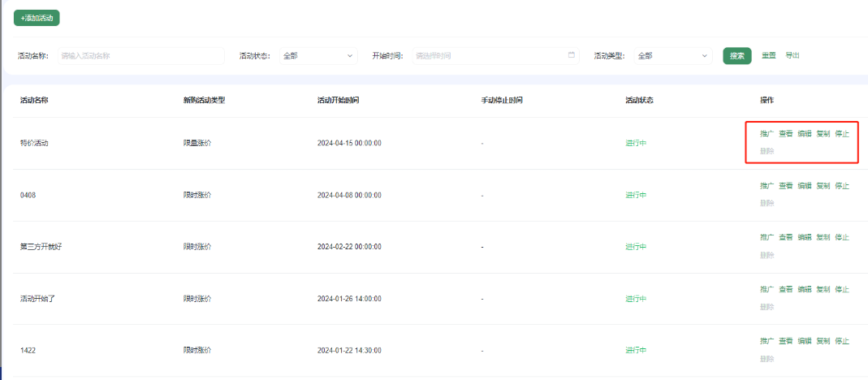Click the 重置 link
The height and width of the screenshot is (380, 868).
768,55
